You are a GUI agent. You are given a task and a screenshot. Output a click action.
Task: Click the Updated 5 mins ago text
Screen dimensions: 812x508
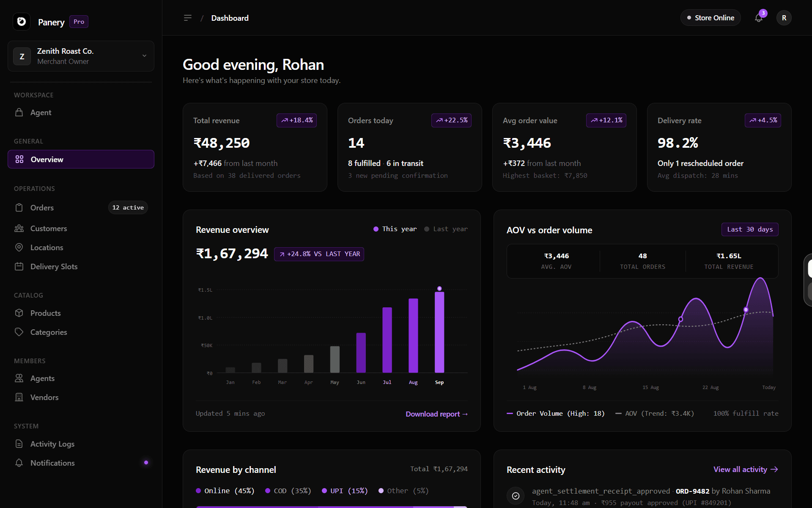click(230, 413)
